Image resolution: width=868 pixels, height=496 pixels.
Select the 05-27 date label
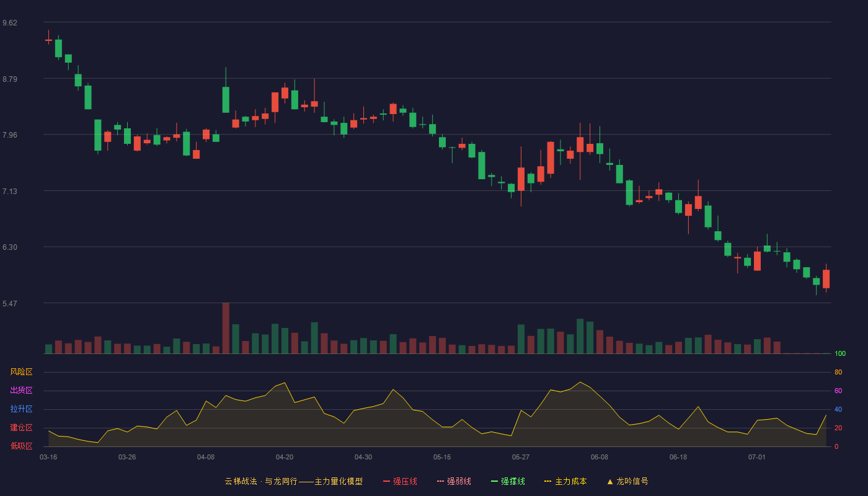click(x=521, y=457)
